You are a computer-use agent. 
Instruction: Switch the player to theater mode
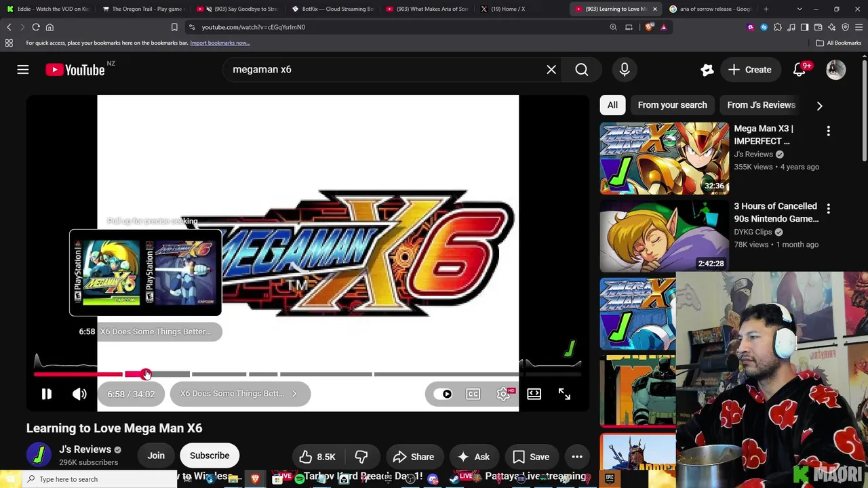point(534,394)
